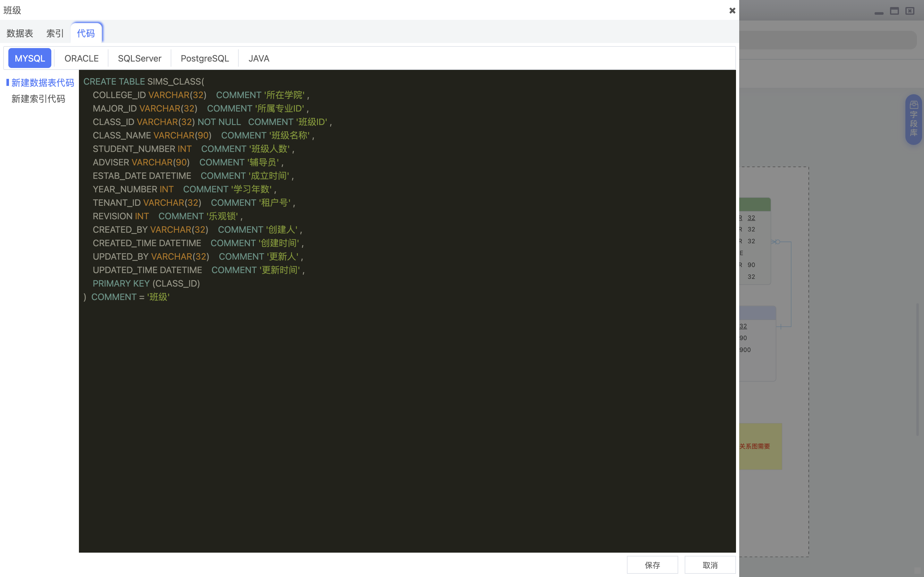Click the 班级 dialog title
Viewport: 924px width, 577px height.
12,10
